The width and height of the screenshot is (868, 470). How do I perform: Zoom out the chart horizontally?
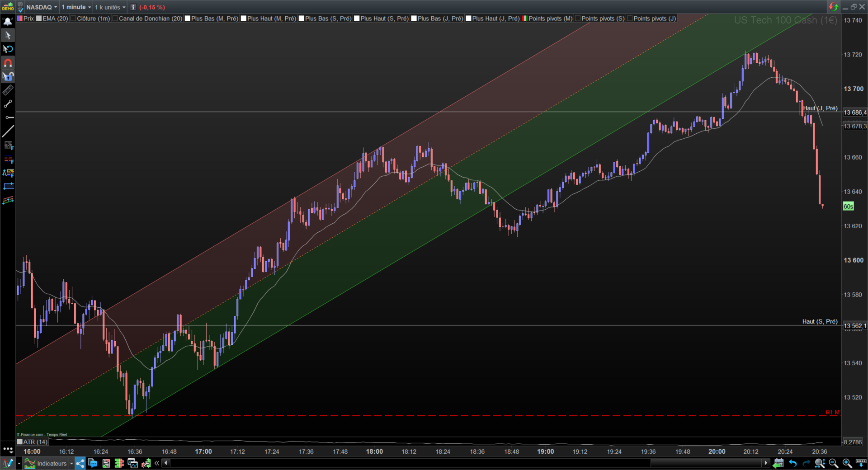pos(833,463)
